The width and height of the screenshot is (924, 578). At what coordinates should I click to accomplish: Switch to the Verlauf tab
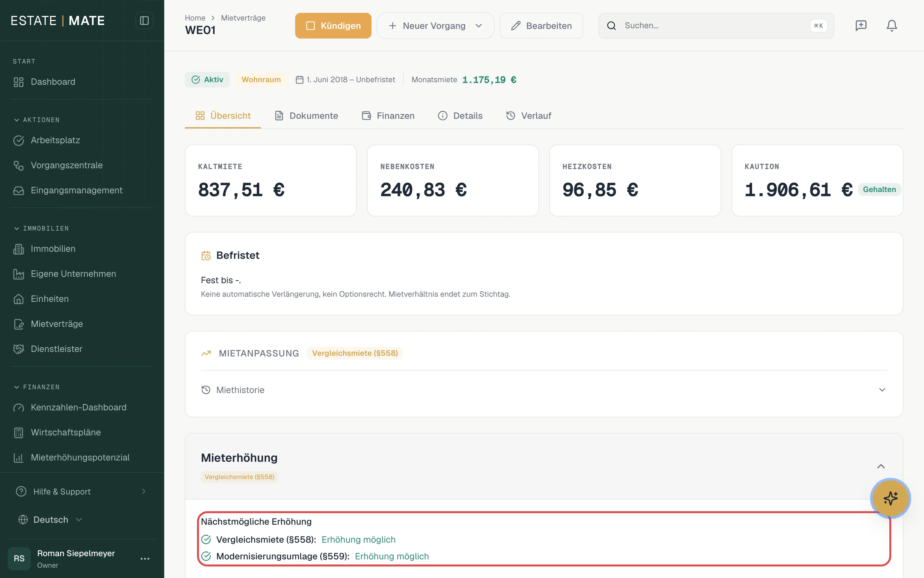click(x=528, y=116)
